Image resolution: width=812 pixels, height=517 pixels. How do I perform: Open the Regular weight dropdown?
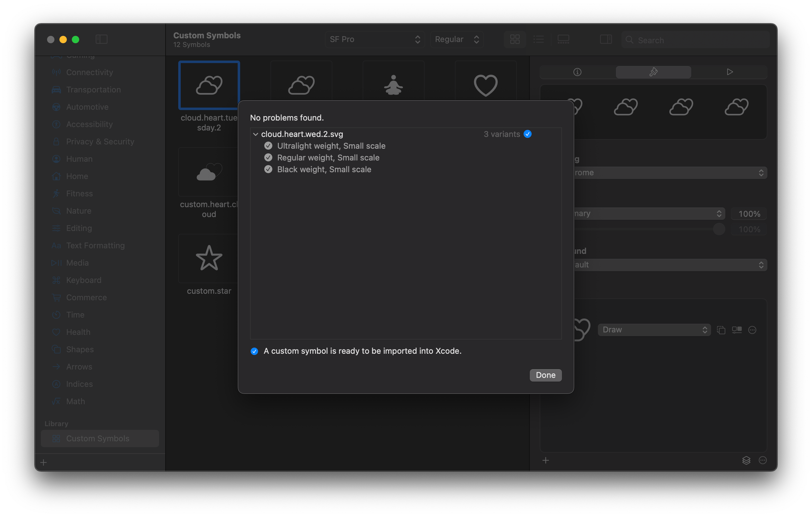tap(457, 39)
